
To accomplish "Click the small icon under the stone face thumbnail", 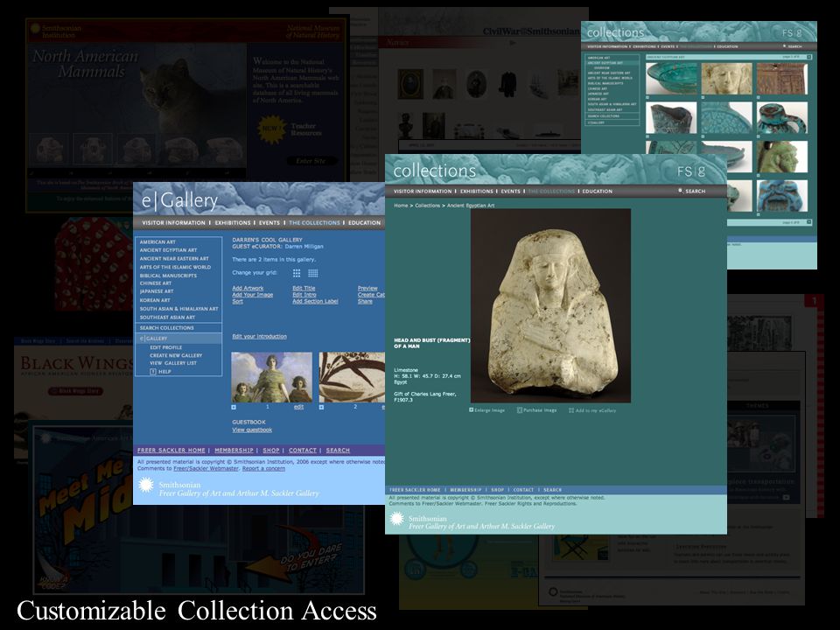I will pyautogui.click(x=703, y=97).
